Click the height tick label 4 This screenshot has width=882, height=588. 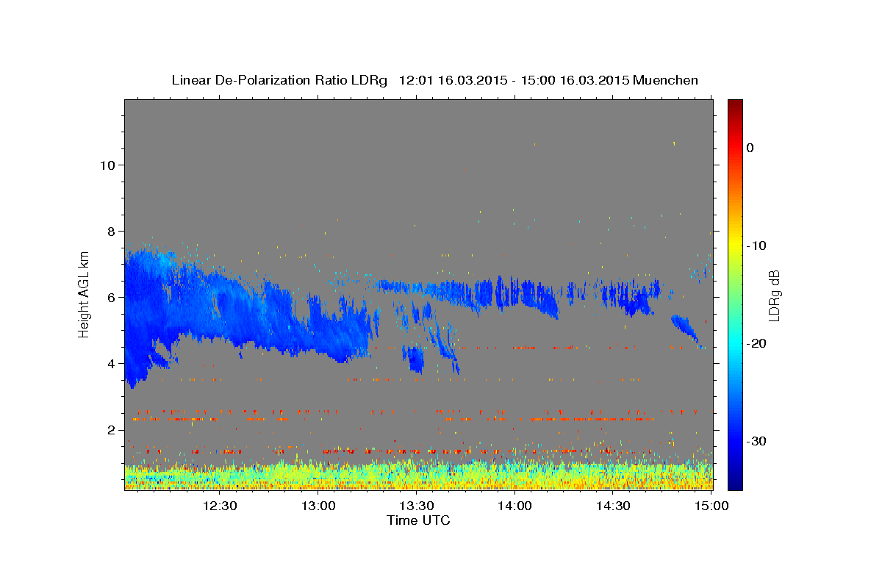[110, 363]
